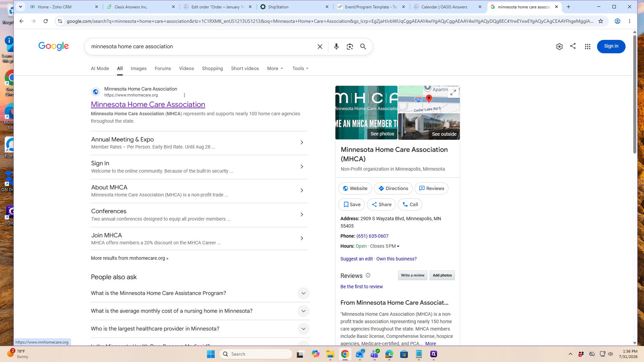The width and height of the screenshot is (644, 362).
Task: Open the tab search dropdown arrow
Action: [20, 7]
